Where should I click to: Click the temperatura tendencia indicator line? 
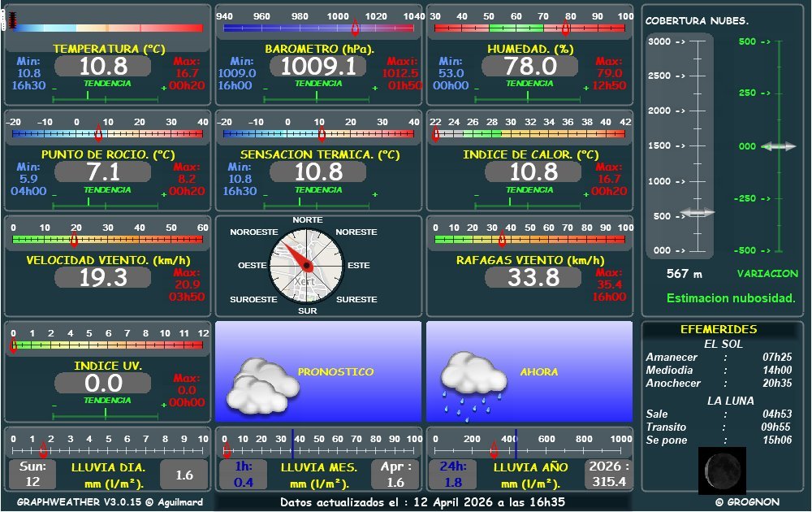[x=106, y=98]
